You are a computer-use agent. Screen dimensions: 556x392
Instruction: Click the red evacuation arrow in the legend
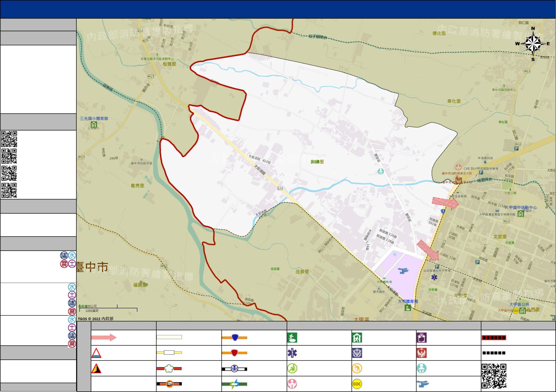104,338
